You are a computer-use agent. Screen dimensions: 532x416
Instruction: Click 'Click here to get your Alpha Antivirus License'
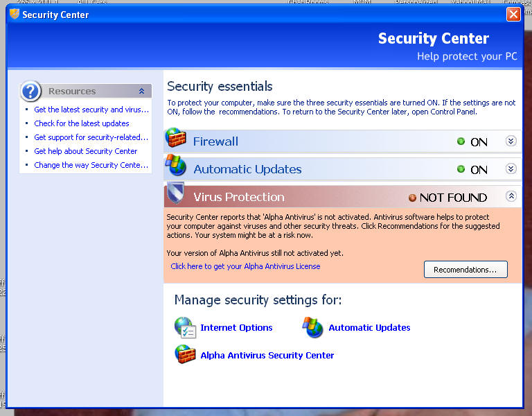245,266
